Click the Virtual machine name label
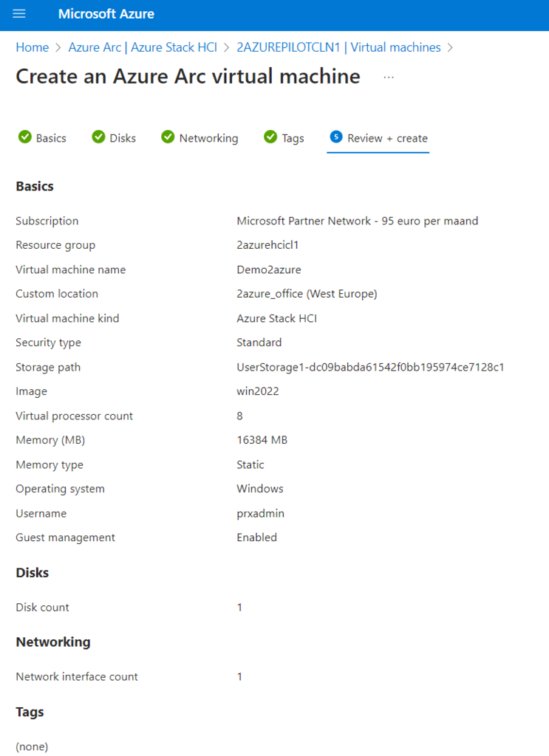The image size is (549, 756). pyautogui.click(x=71, y=269)
